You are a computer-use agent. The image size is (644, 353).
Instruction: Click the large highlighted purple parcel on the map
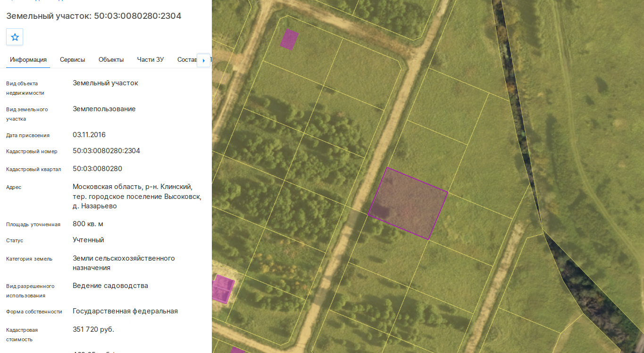coord(408,203)
